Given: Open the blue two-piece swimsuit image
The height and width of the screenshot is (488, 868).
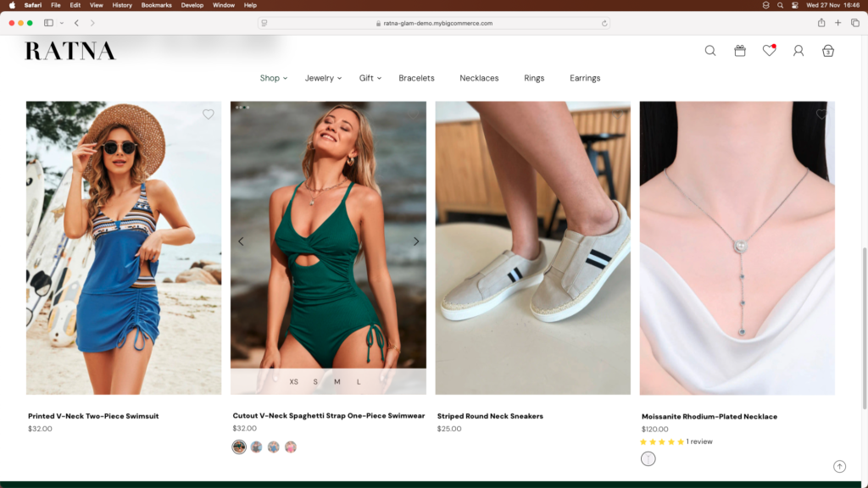Looking at the screenshot, I should (124, 248).
